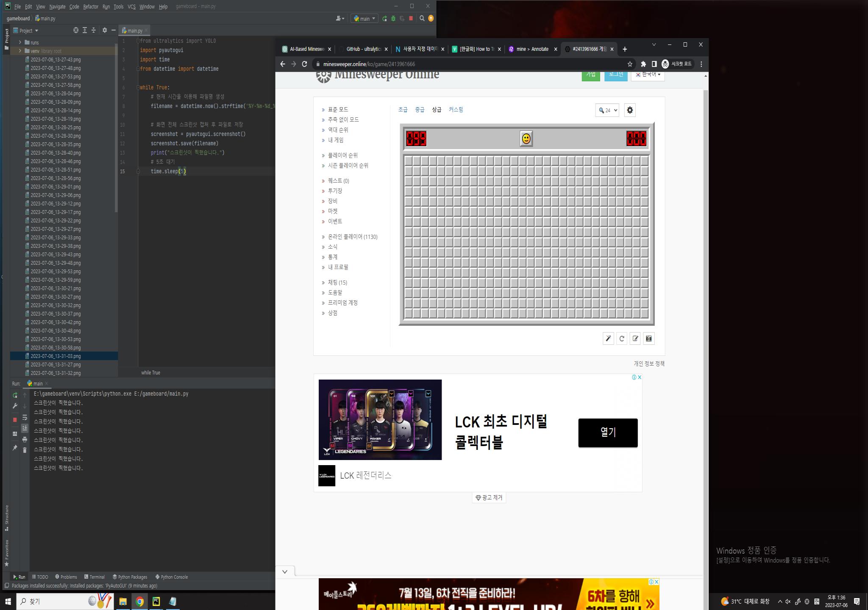This screenshot has width=868, height=610.
Task: Open run configuration wrench in Run panel
Action: click(15, 406)
